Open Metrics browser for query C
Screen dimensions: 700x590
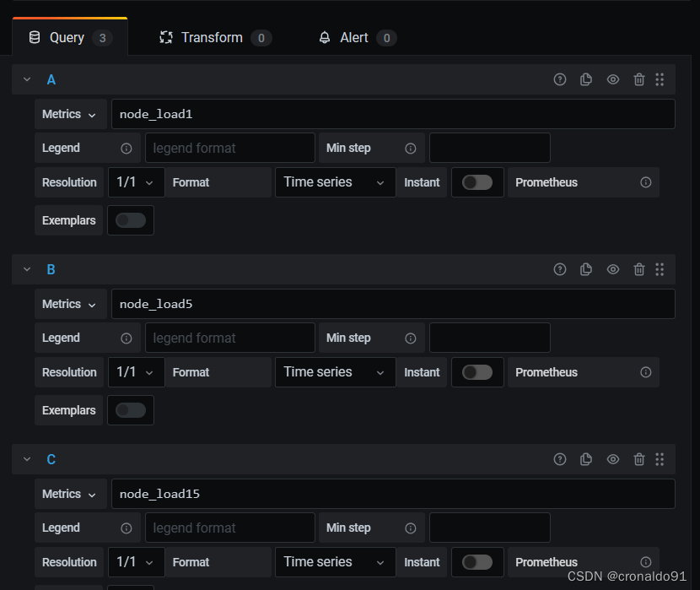71,494
